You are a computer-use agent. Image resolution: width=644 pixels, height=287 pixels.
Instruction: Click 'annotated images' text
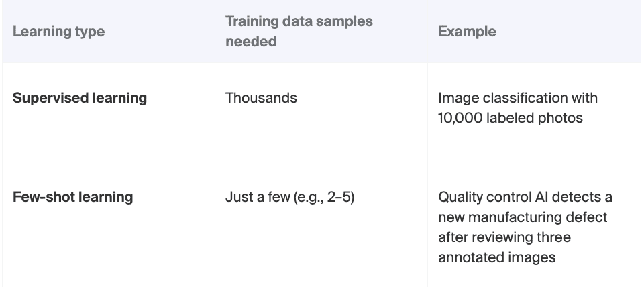[497, 257]
